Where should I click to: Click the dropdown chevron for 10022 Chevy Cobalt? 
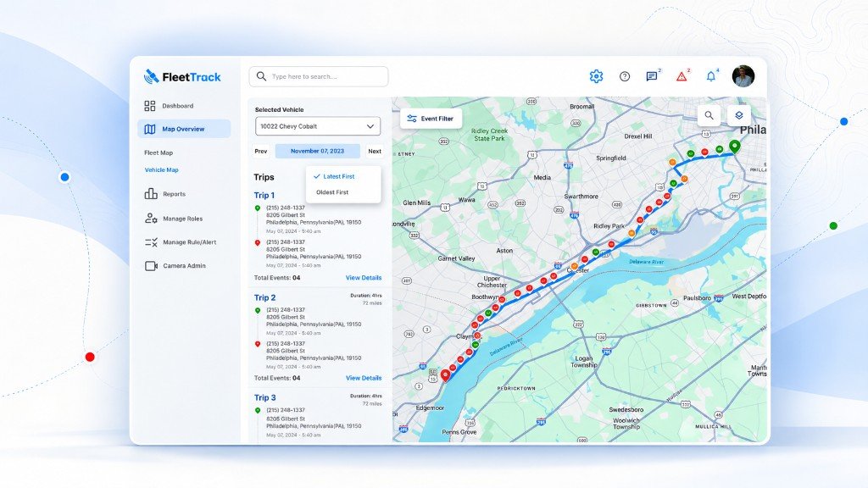[x=370, y=126]
